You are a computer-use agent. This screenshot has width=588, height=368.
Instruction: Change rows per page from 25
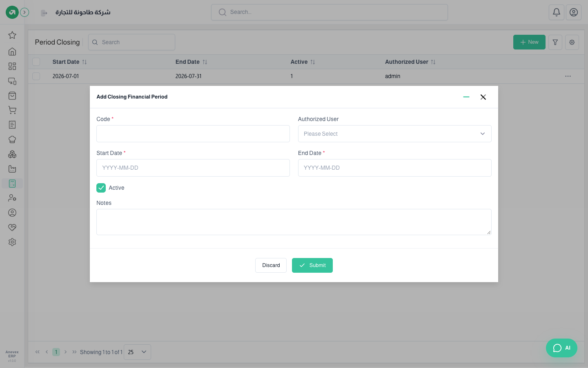point(137,352)
